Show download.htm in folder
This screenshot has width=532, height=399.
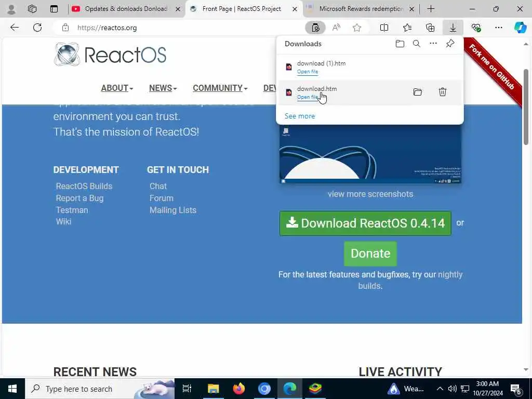(x=418, y=92)
